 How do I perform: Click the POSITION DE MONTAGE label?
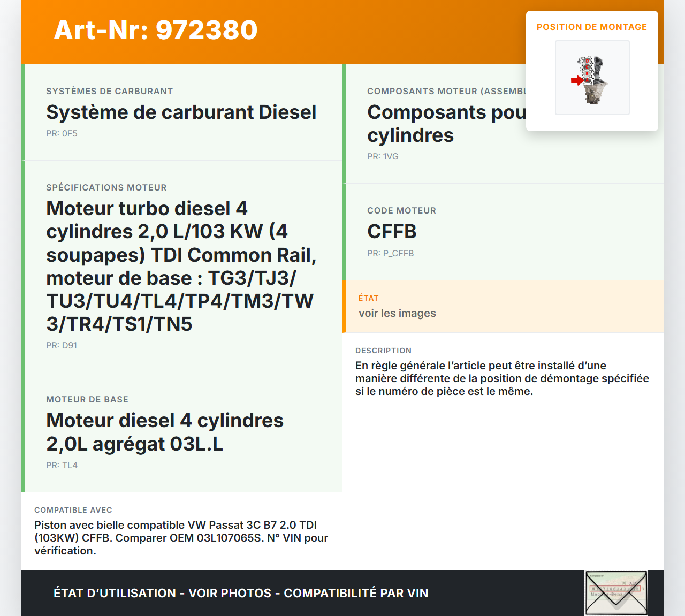tap(591, 27)
